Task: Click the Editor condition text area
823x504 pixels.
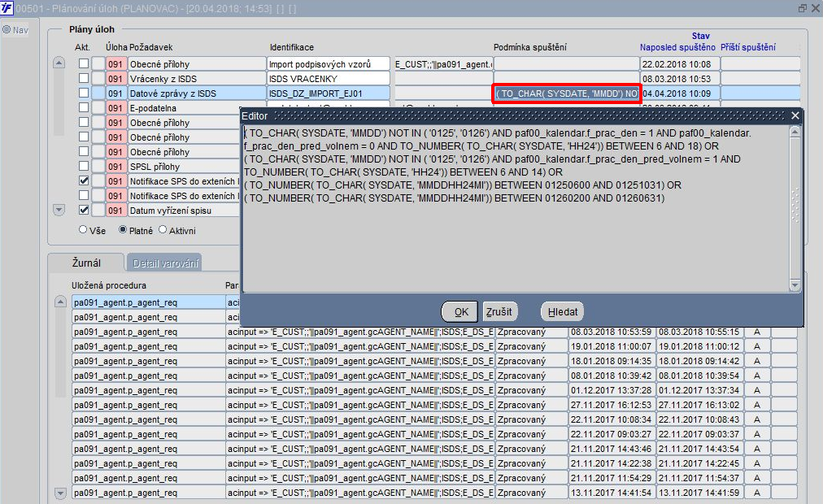Action: pos(516,208)
